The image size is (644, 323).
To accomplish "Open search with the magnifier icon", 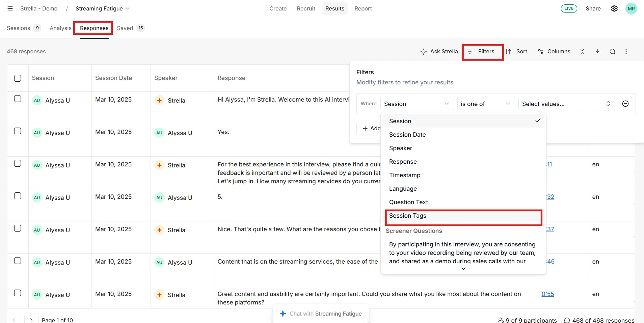I will click(x=613, y=52).
